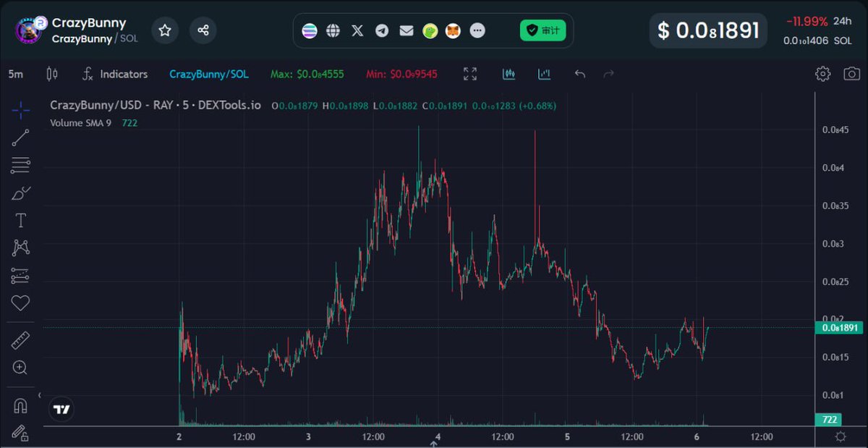Open the project website globe icon
Screen dimensions: 868x448
point(333,30)
